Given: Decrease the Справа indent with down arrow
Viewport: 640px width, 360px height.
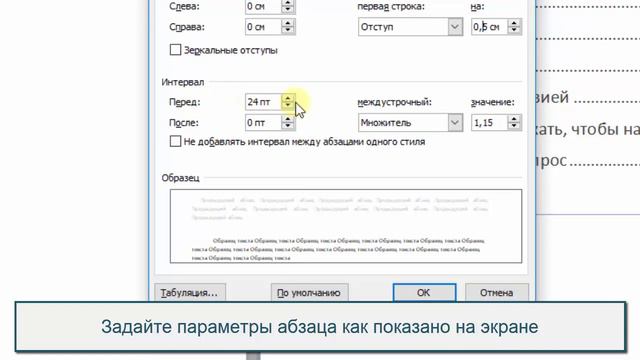Looking at the screenshot, I should 288,31.
